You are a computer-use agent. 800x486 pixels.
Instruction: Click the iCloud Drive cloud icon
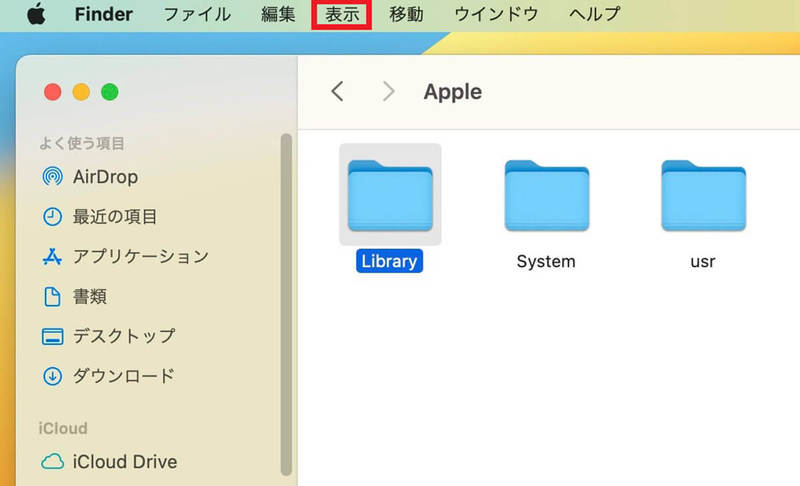[53, 462]
